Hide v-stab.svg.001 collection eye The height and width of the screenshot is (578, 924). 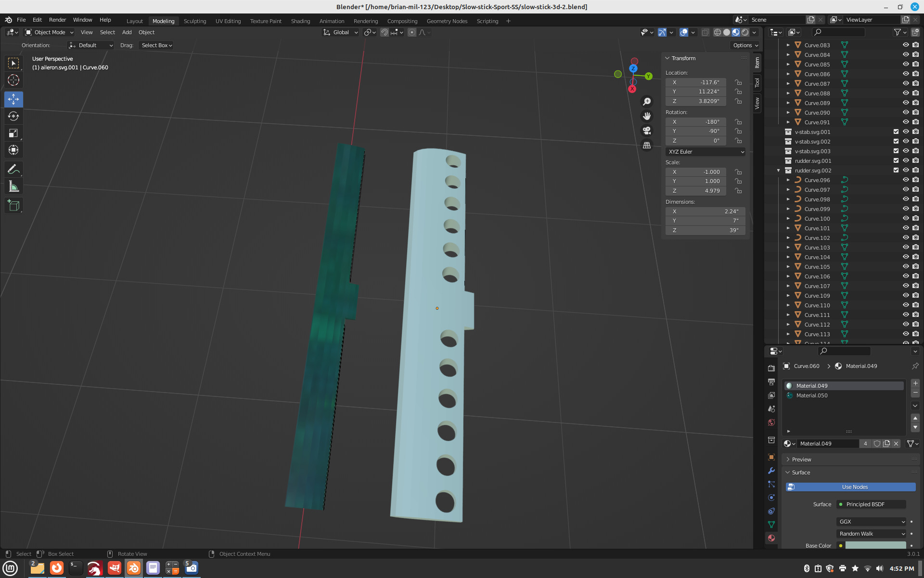906,131
